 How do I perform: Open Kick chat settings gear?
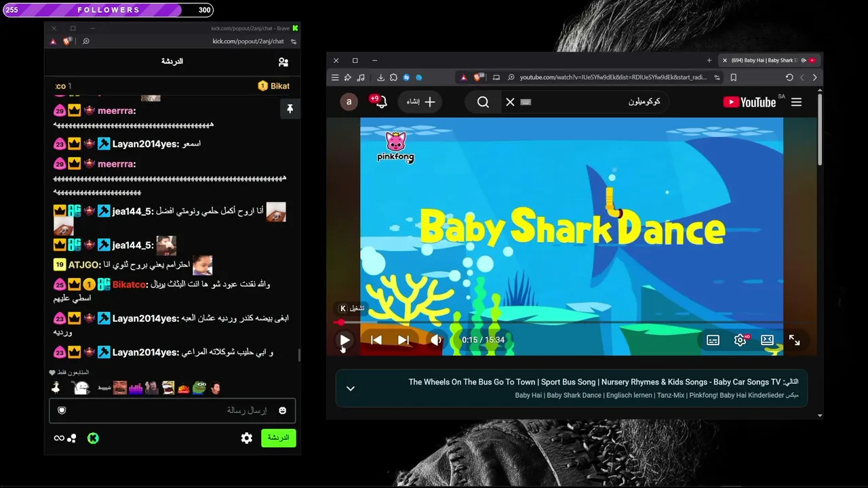247,438
